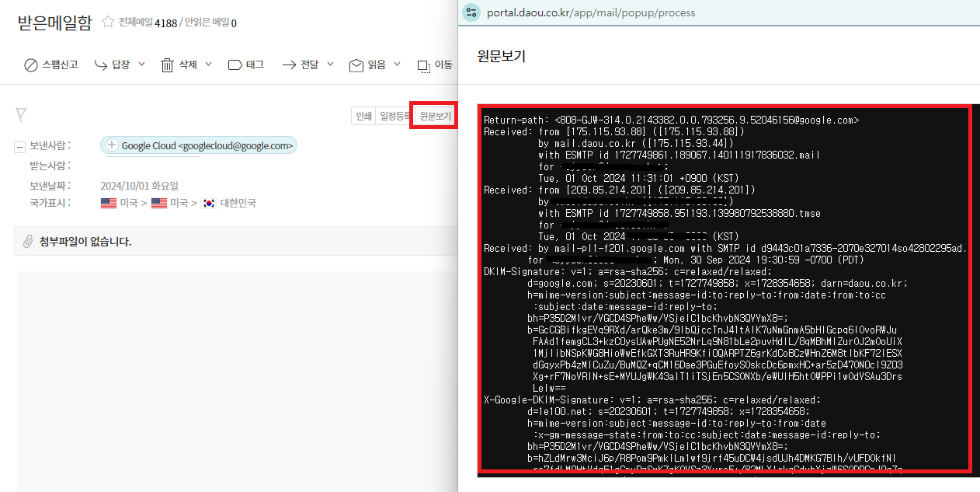Image resolution: width=980 pixels, height=492 pixels.
Task: Click the mark as read (읽음) envelope icon
Action: pos(356,65)
